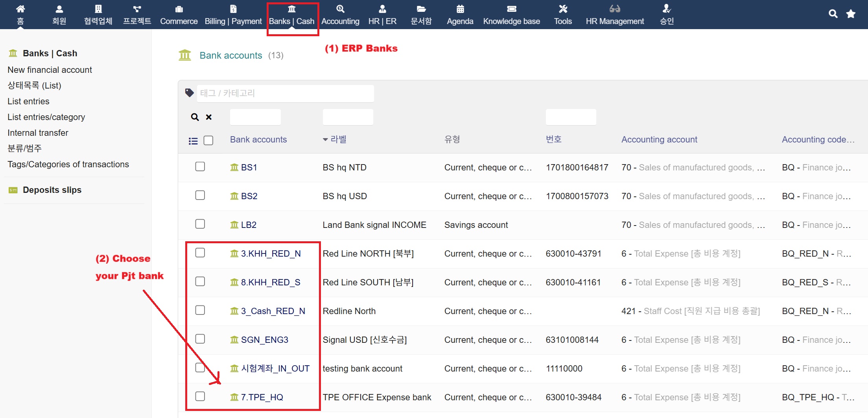Image resolution: width=868 pixels, height=418 pixels.
Task: Open the Accounting menu
Action: click(x=340, y=15)
